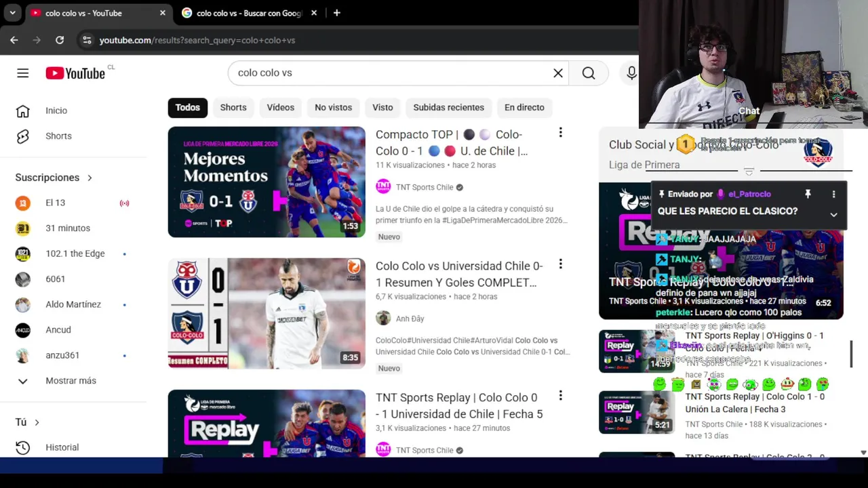Click 'QUE LES PARECIO EL CLASICO?' pinned text

(x=728, y=211)
